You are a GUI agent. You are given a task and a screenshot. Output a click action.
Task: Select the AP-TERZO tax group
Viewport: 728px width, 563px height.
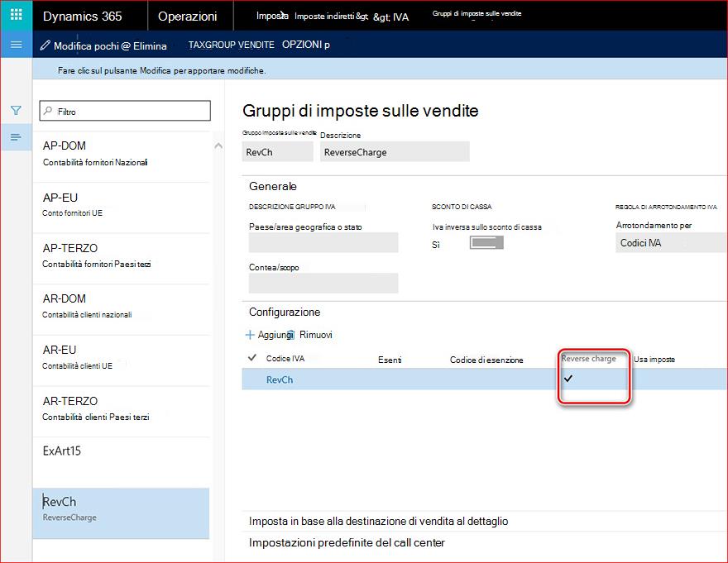point(121,259)
